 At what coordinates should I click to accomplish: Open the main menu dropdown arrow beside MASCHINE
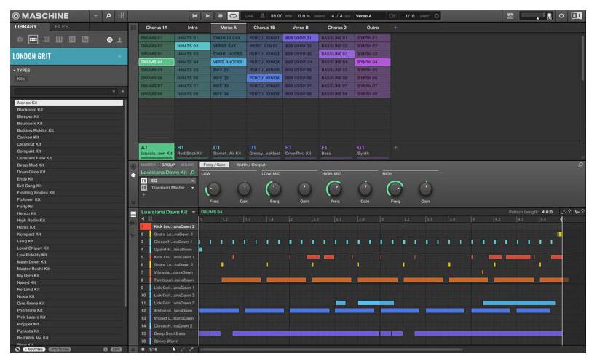tap(95, 15)
